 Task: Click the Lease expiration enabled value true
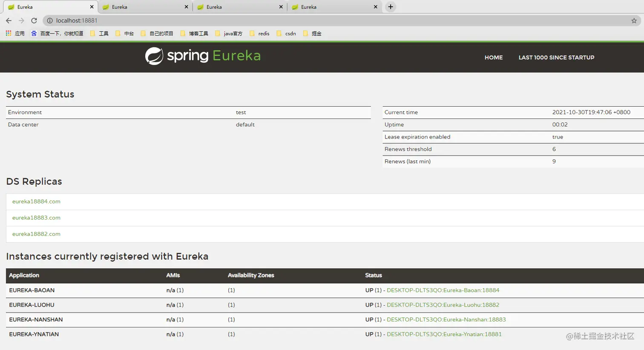pyautogui.click(x=558, y=137)
